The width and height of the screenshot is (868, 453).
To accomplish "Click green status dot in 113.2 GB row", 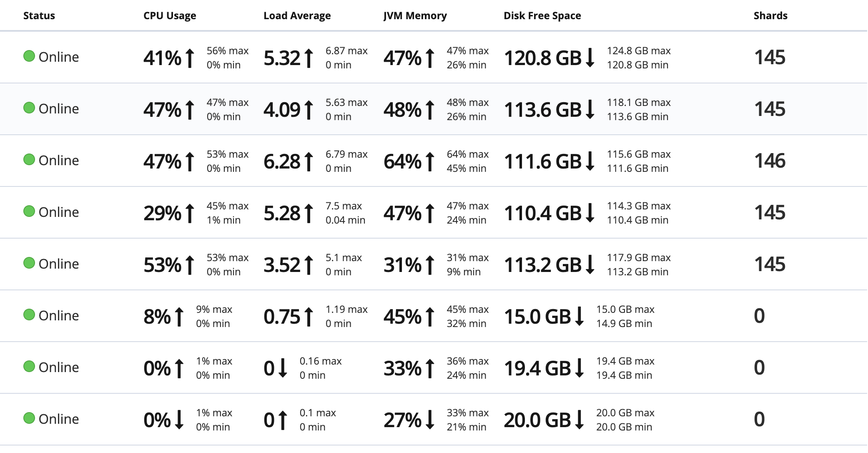I will pyautogui.click(x=29, y=263).
